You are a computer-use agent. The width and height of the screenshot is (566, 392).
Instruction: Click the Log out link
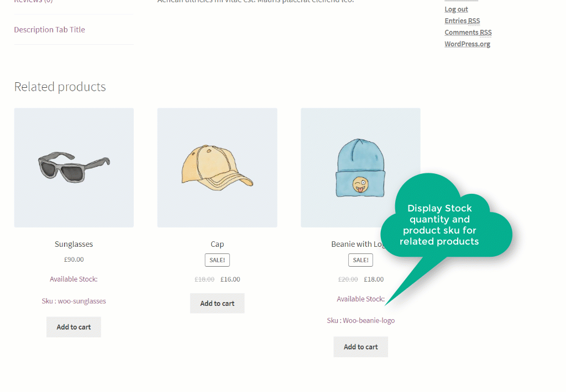point(456,9)
